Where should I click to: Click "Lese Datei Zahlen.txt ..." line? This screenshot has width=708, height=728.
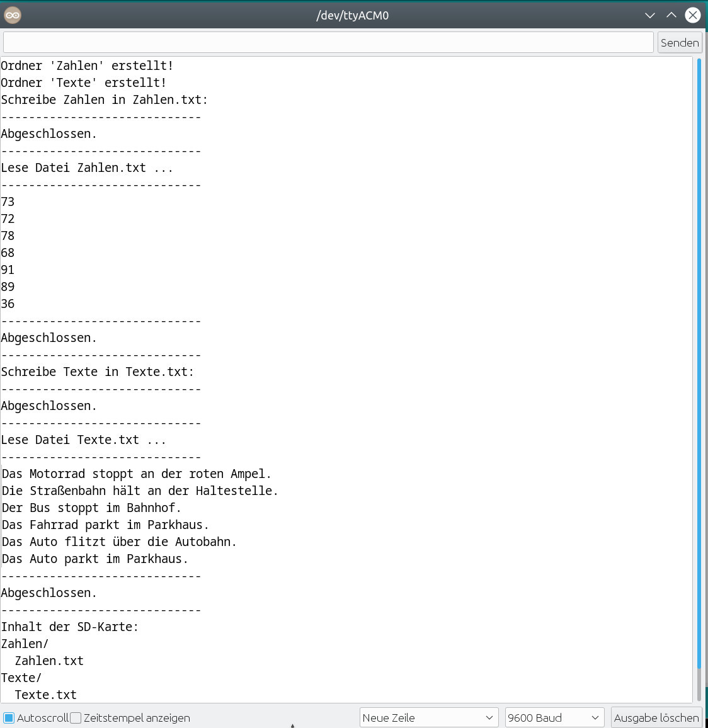[x=87, y=168]
